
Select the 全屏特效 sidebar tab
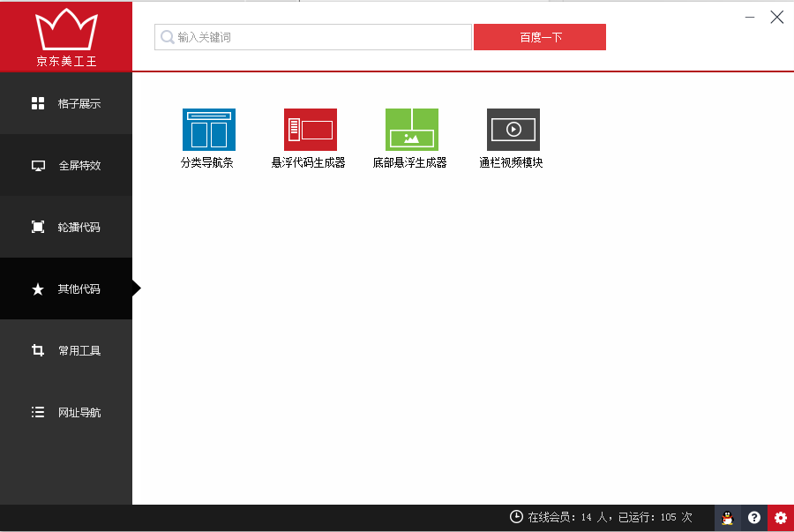coord(66,165)
